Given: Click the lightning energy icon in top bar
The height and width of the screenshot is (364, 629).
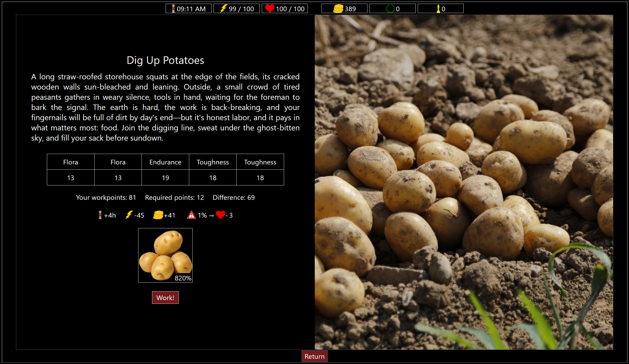Looking at the screenshot, I should click(x=223, y=9).
